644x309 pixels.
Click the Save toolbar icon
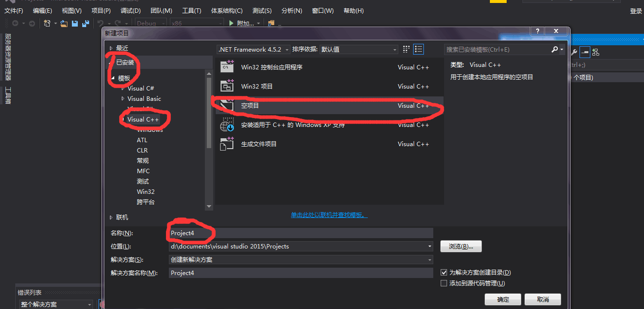75,23
